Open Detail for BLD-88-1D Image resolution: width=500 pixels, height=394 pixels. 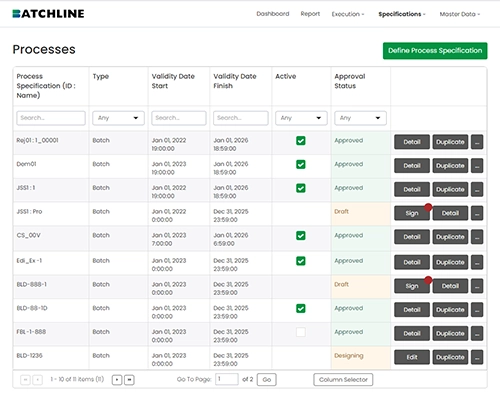pos(412,310)
